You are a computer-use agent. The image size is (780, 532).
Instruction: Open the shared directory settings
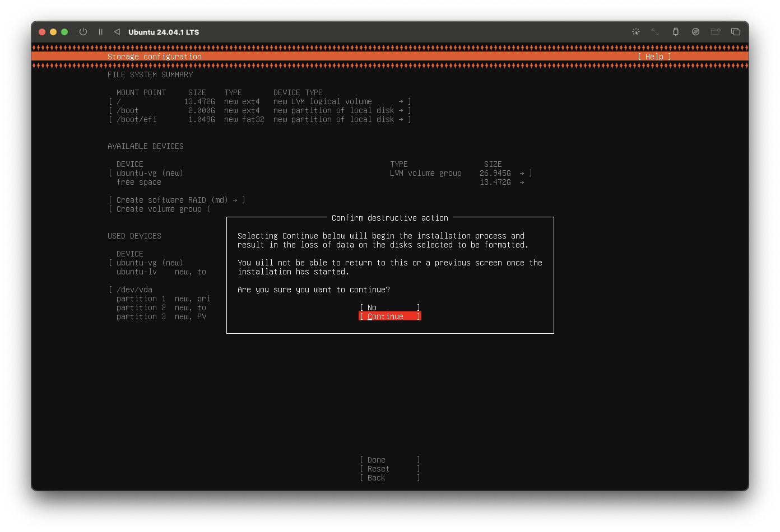point(716,32)
